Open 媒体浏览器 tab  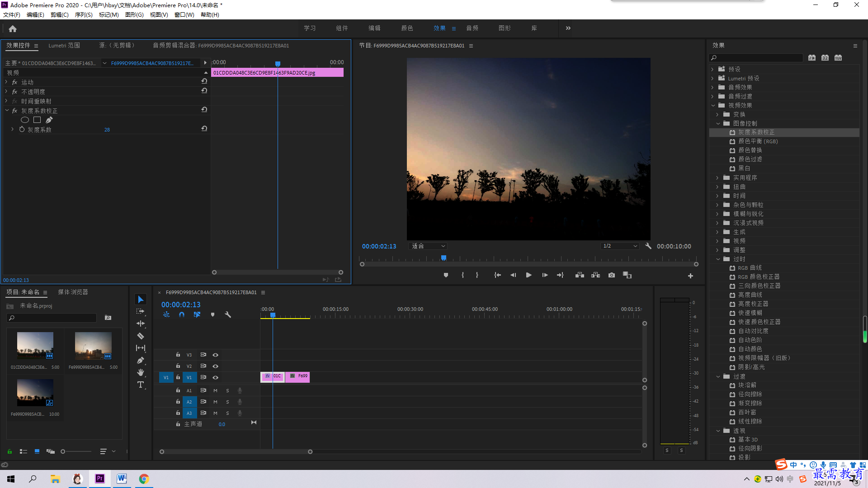point(73,292)
